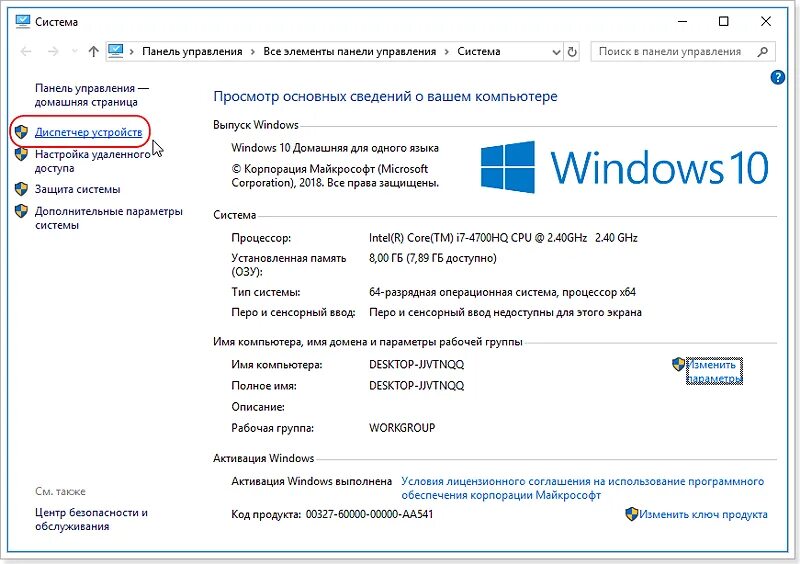800x564 pixels.
Task: Click the shield icon beside Изменить ключ продукта
Action: point(632,514)
